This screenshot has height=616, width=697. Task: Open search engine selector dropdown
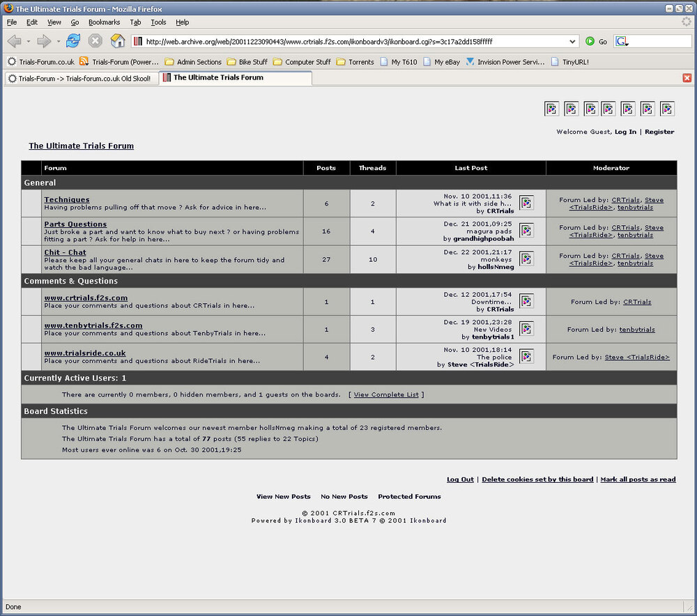pyautogui.click(x=622, y=42)
